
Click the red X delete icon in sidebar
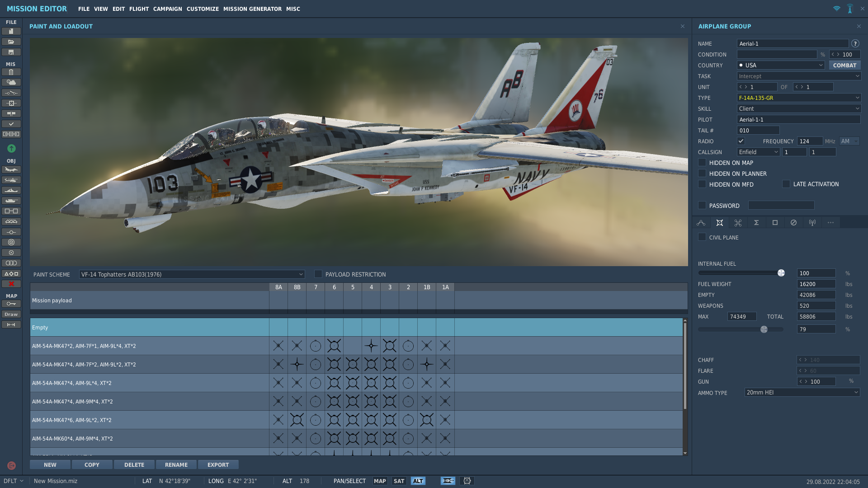coord(11,284)
